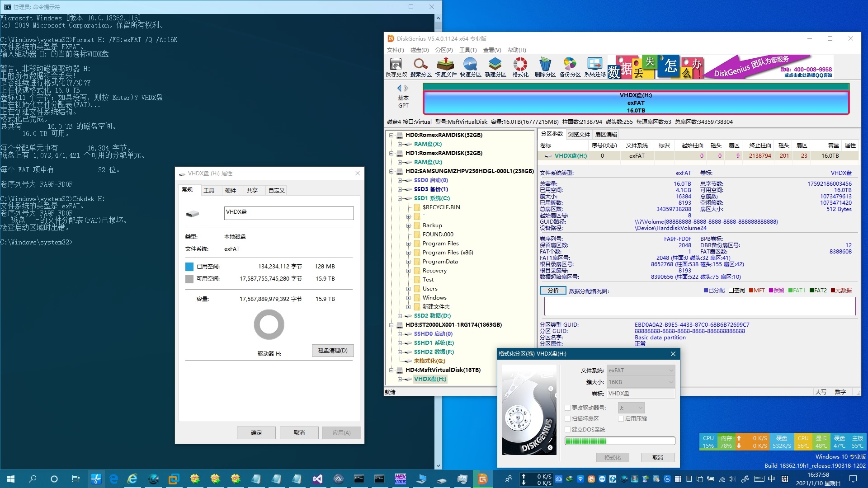Expand the HD2:SAMSUNGMZHPV256HDGL node
This screenshot has height=488, width=868.
[x=392, y=171]
